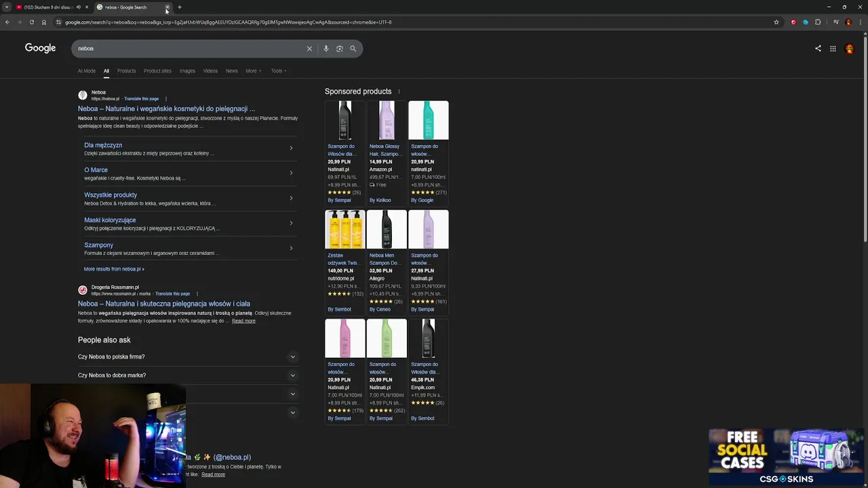
Task: Expand the Wszystkie produkty sitelink chevron
Action: (x=291, y=198)
